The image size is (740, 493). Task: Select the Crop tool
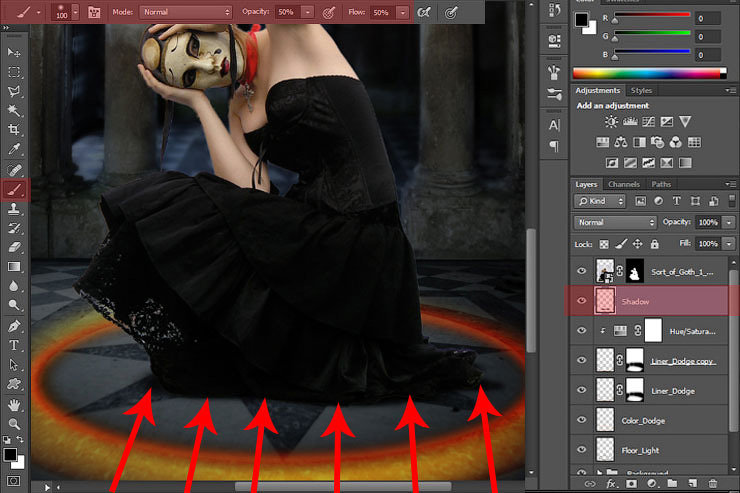14,130
